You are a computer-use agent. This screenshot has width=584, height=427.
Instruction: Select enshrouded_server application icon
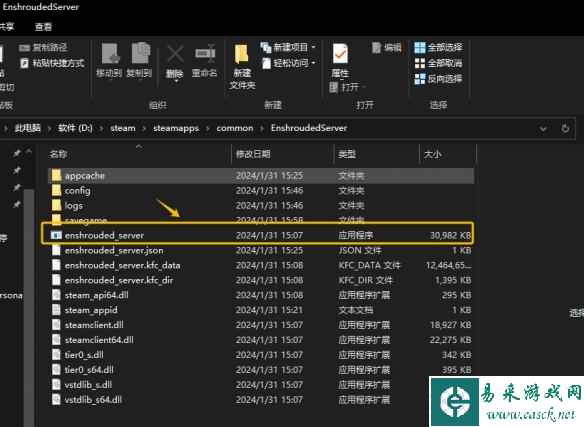(x=56, y=235)
